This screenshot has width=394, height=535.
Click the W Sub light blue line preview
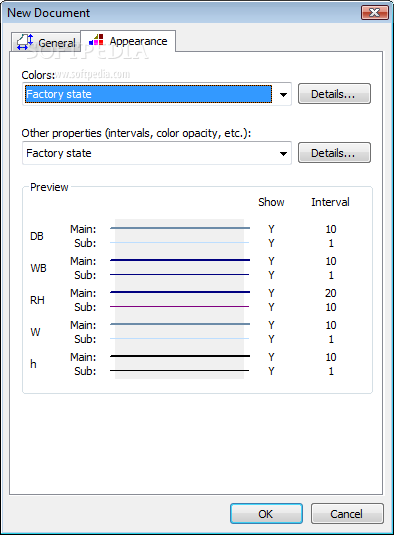(179, 338)
